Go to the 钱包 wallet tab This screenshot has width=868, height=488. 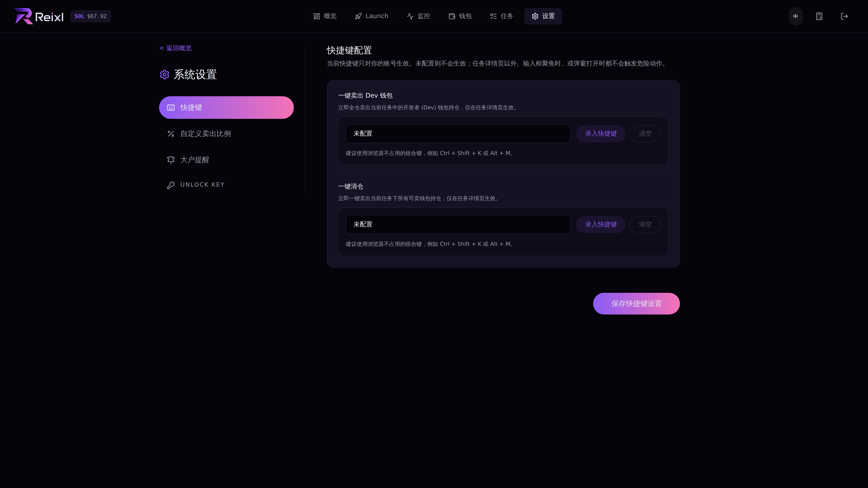(x=460, y=16)
